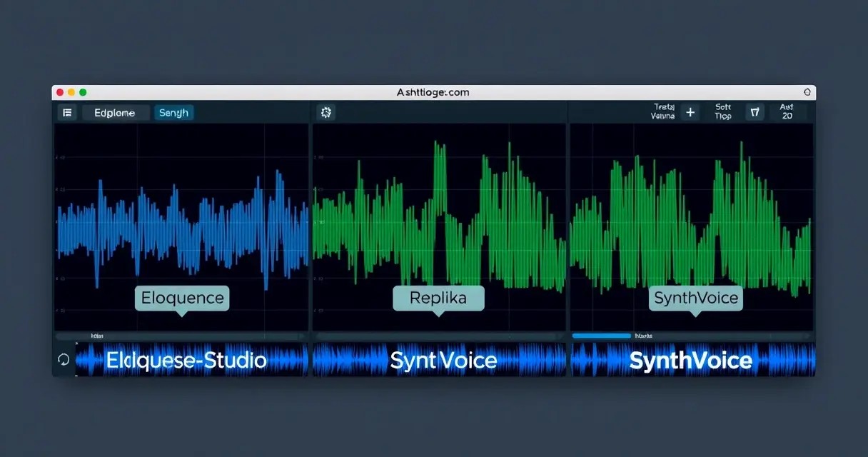The height and width of the screenshot is (457, 868).
Task: Click the gear settings icon in toolbar
Action: point(326,112)
